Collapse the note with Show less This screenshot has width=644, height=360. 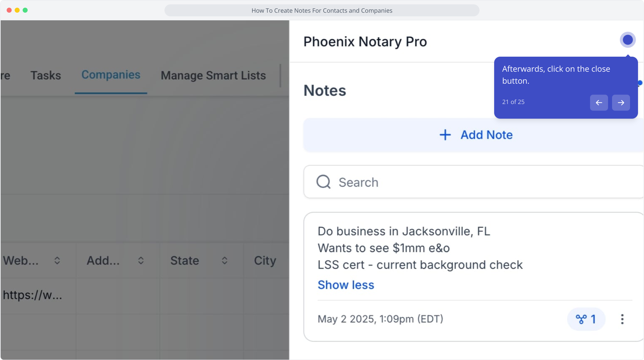click(346, 285)
